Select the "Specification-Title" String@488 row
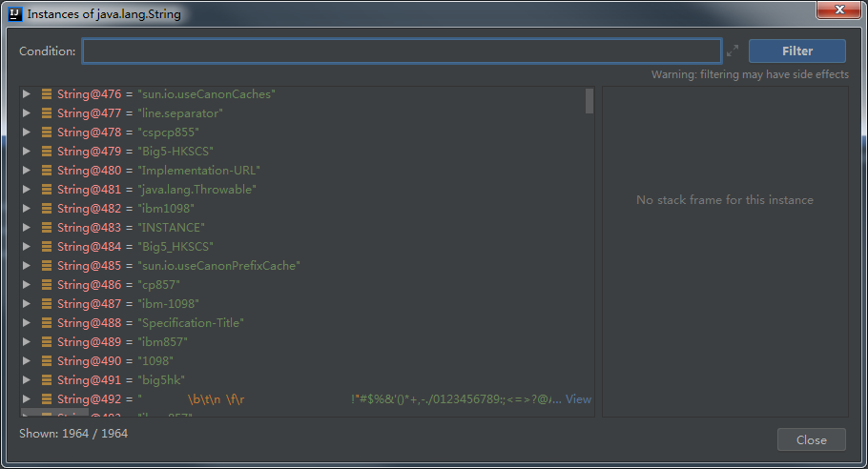Image resolution: width=868 pixels, height=469 pixels. pos(307,323)
